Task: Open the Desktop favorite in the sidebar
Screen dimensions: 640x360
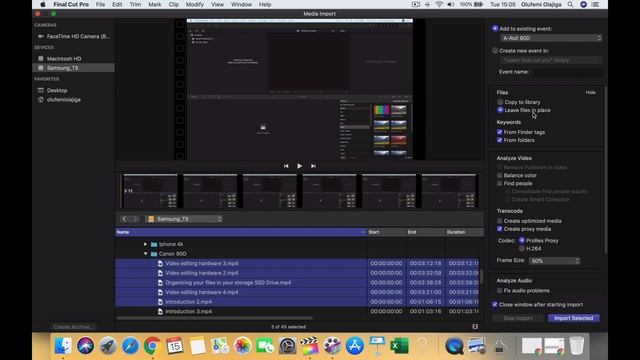Action: click(x=57, y=90)
